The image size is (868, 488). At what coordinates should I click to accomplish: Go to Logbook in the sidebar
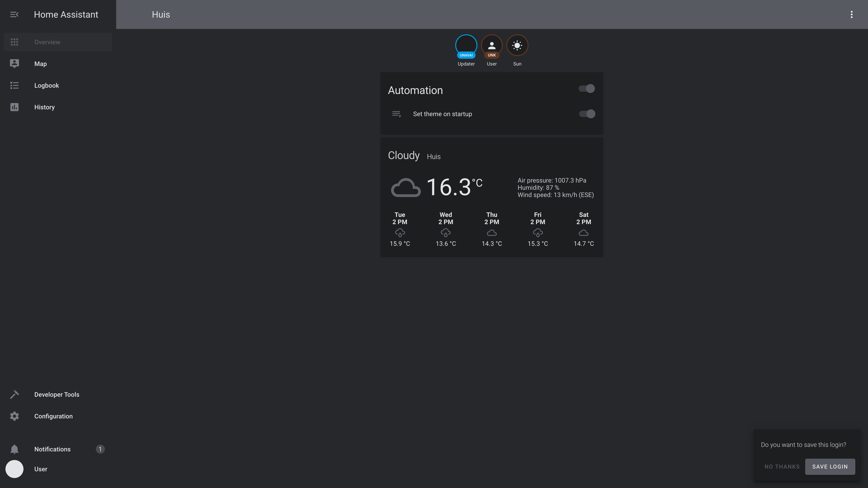point(58,86)
